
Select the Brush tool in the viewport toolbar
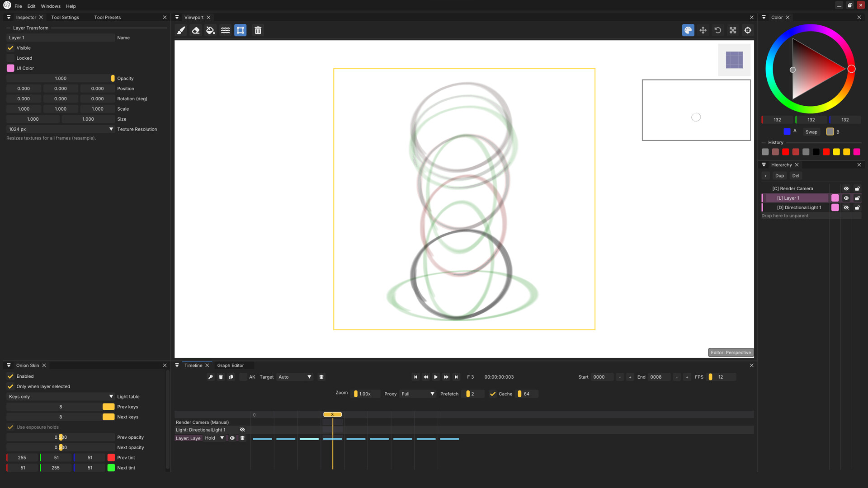(181, 30)
